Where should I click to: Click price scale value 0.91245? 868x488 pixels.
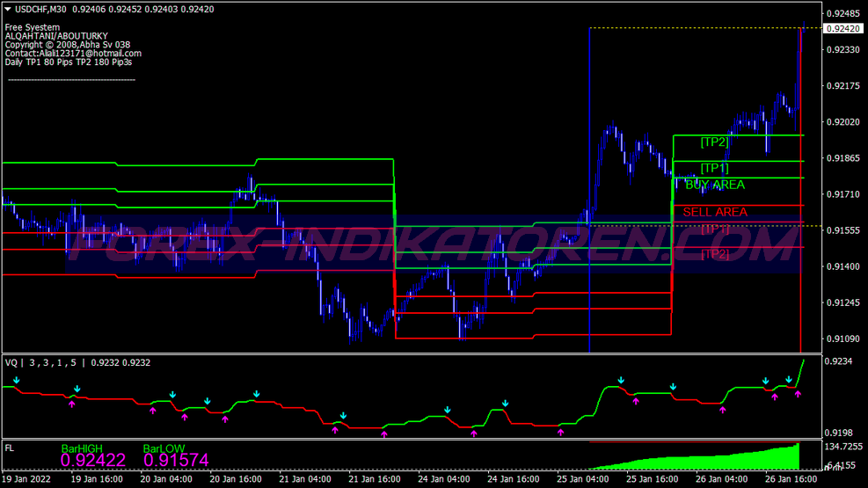pos(843,302)
